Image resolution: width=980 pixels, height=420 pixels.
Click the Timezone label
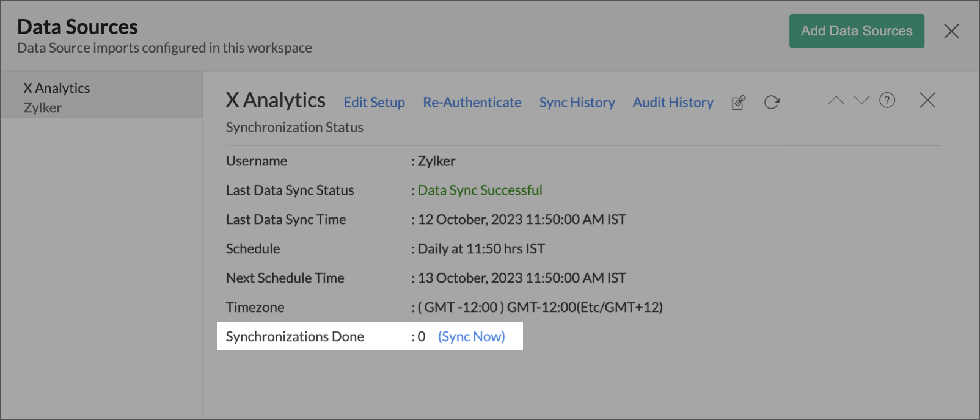click(255, 308)
